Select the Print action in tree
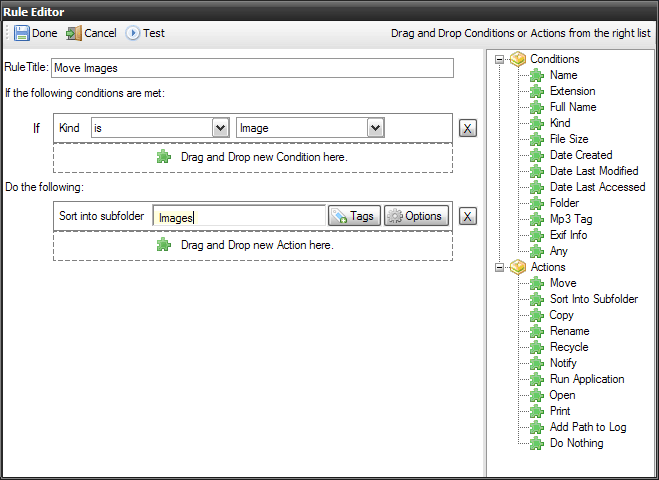Screen dimensions: 659x480 tap(560, 411)
